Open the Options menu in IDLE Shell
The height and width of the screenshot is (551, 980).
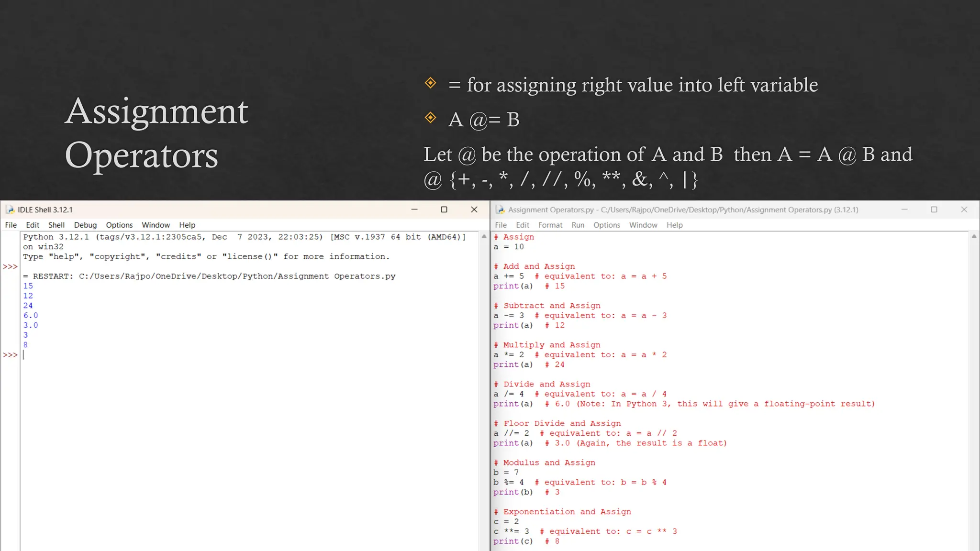(119, 225)
